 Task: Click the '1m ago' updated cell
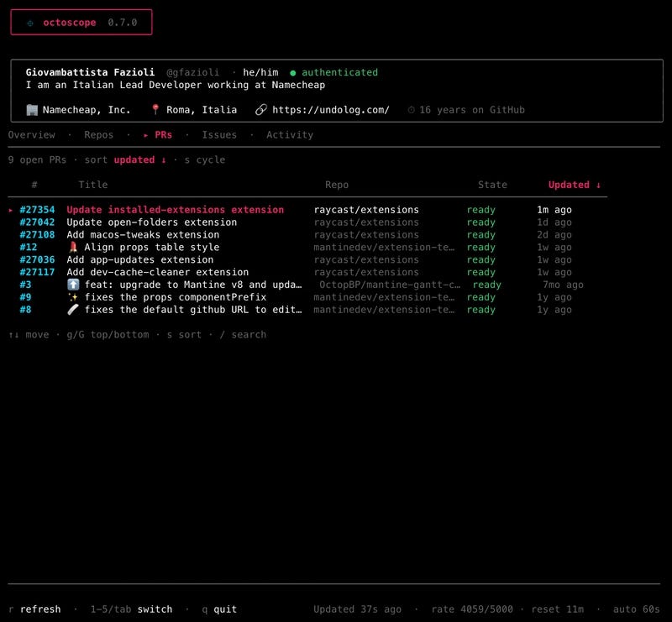[x=554, y=210]
